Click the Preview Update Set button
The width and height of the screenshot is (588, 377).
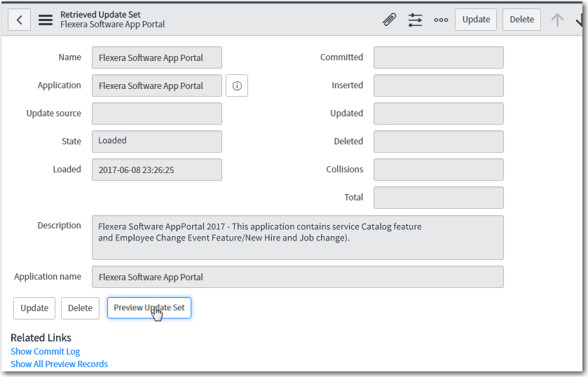click(149, 308)
